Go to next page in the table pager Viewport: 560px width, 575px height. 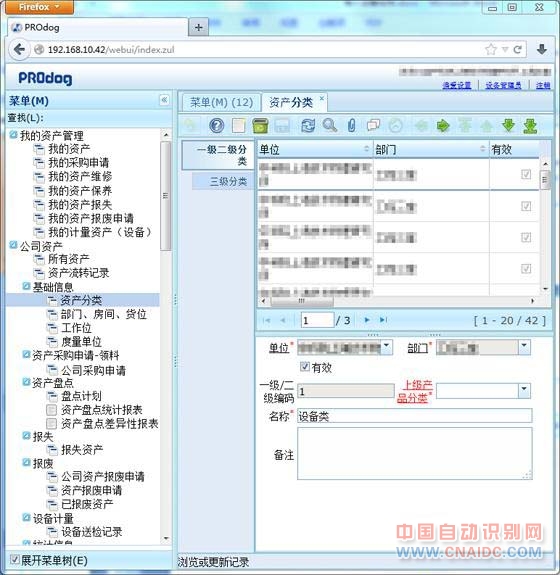pyautogui.click(x=366, y=320)
